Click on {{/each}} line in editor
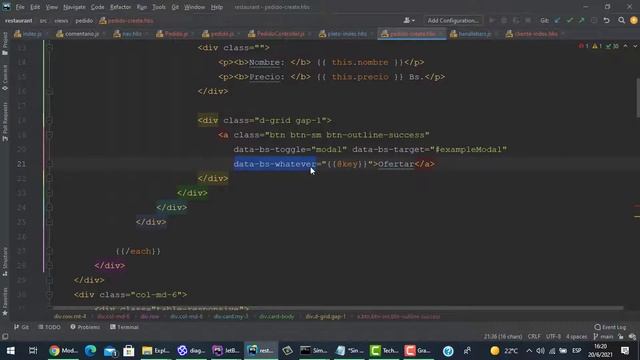640x360 pixels. [138, 251]
